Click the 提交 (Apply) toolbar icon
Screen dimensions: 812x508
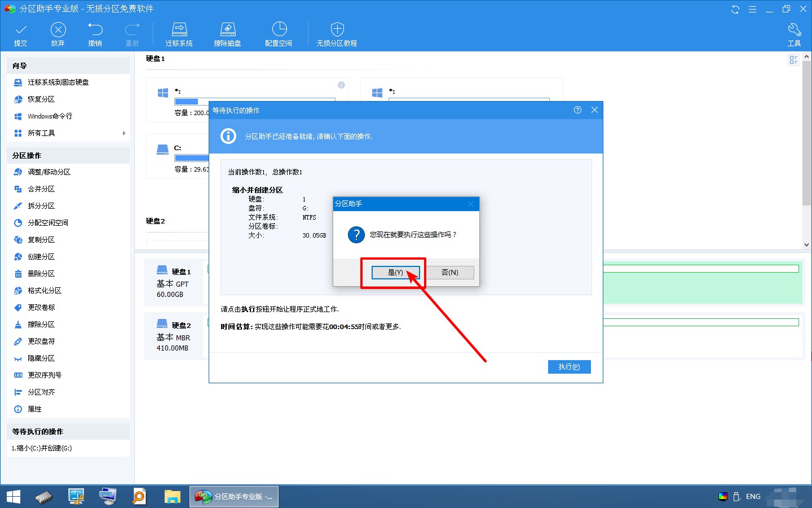point(21,34)
